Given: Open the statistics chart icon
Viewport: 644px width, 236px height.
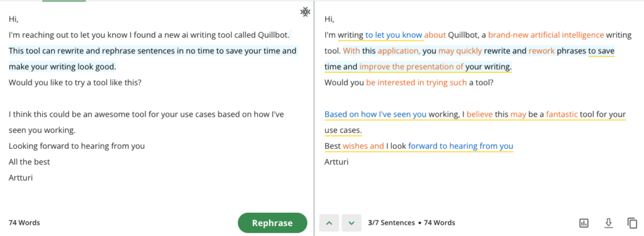Looking at the screenshot, I should click(x=584, y=223).
